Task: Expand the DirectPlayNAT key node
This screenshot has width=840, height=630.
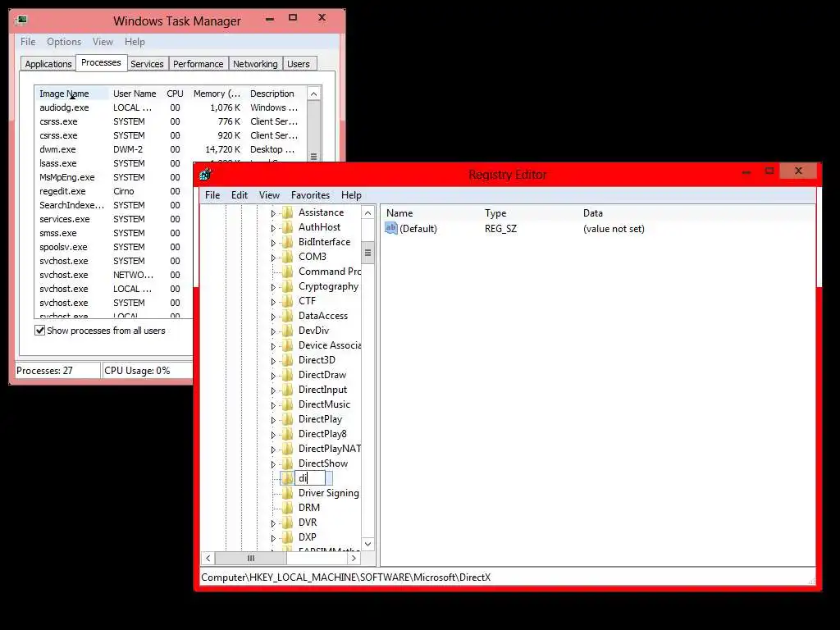Action: click(273, 450)
